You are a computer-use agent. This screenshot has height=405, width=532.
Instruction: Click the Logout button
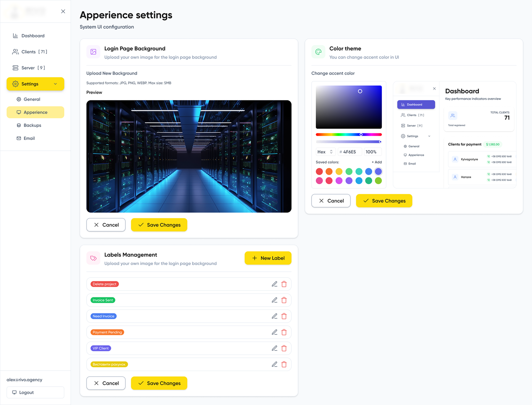coord(35,392)
